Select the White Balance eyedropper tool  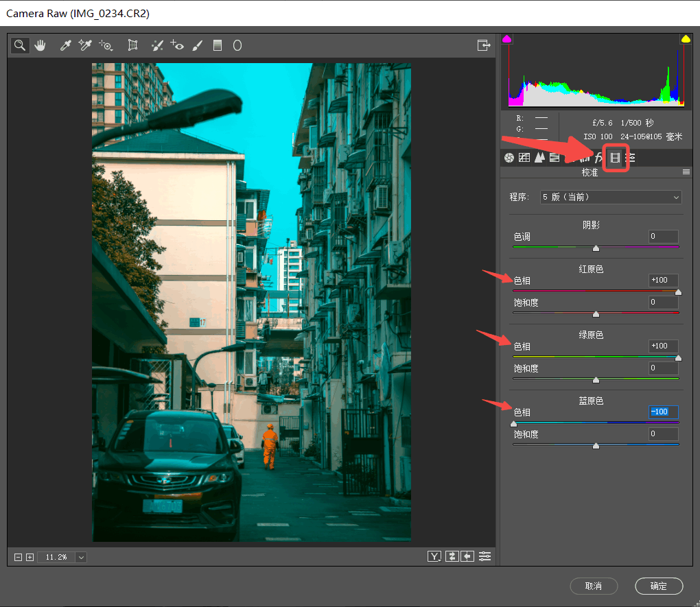click(x=66, y=46)
